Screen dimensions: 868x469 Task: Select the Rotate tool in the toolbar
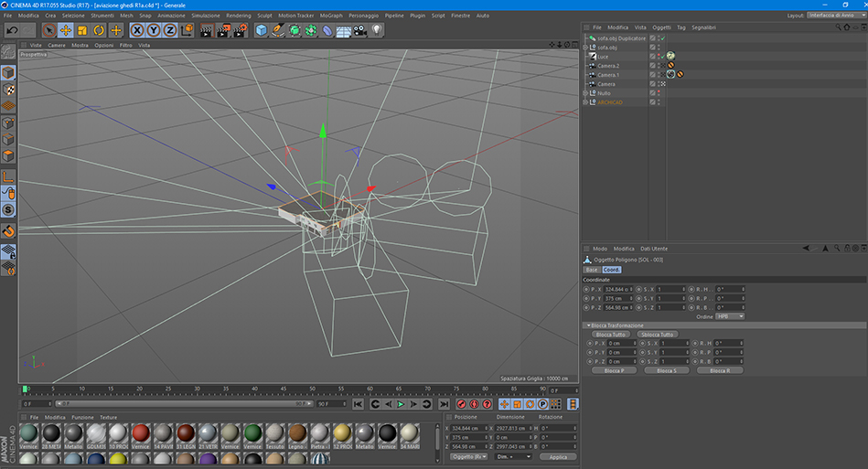coord(99,30)
